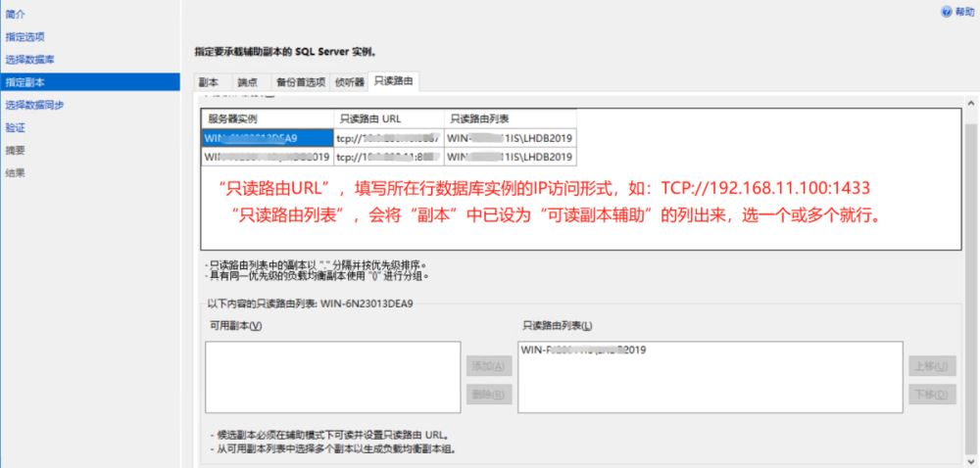Click first row routing list cell
The image size is (980, 468).
point(510,138)
